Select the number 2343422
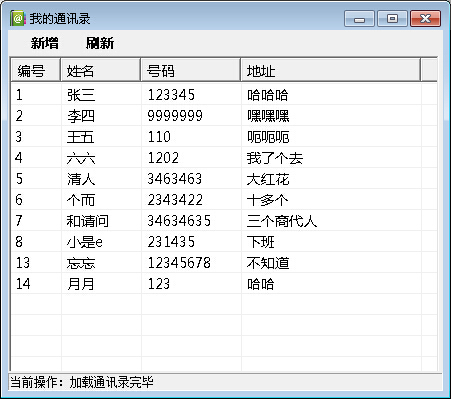Screen dimensions: 451x399 click(175, 200)
